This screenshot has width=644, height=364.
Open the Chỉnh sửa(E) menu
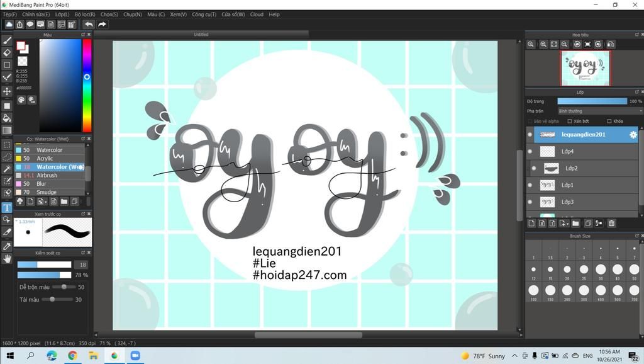[x=36, y=14]
